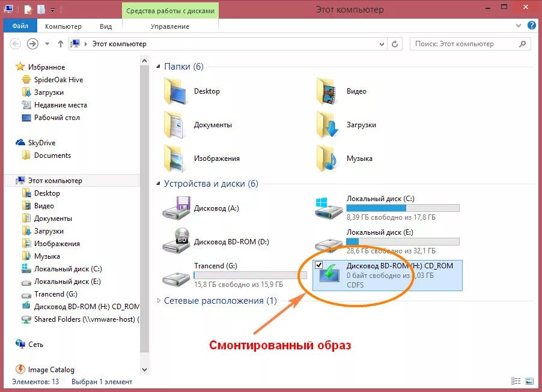Click the SpiderOak Hive icon in sidebar

coord(26,79)
